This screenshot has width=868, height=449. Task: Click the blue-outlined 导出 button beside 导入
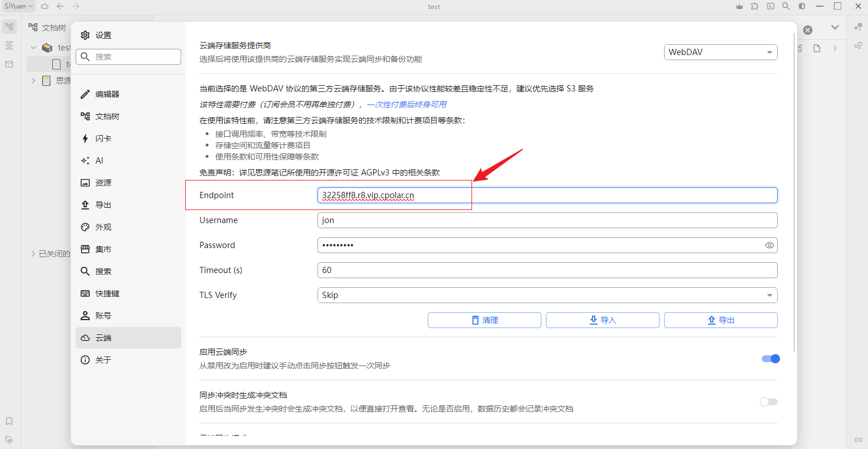pyautogui.click(x=721, y=320)
